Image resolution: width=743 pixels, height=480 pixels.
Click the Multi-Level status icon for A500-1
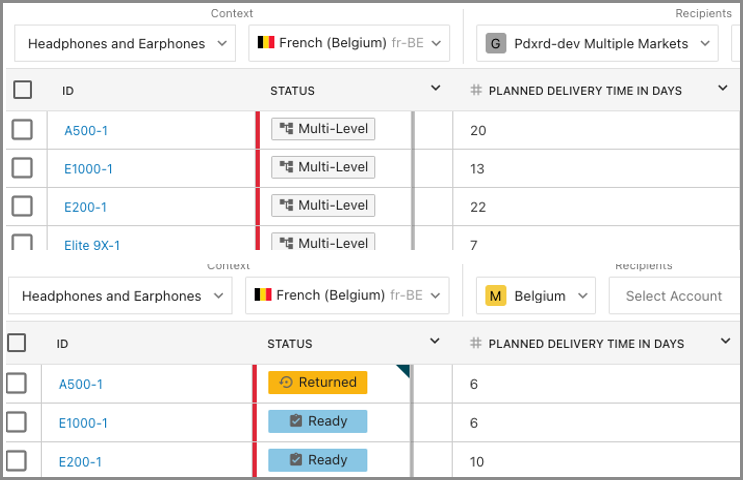coord(286,129)
